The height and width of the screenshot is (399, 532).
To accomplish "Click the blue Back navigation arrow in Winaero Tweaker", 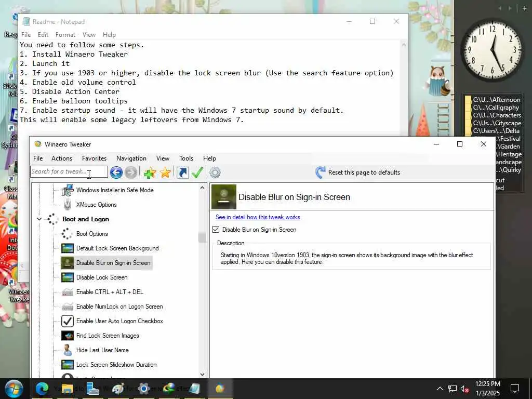I will [x=116, y=172].
